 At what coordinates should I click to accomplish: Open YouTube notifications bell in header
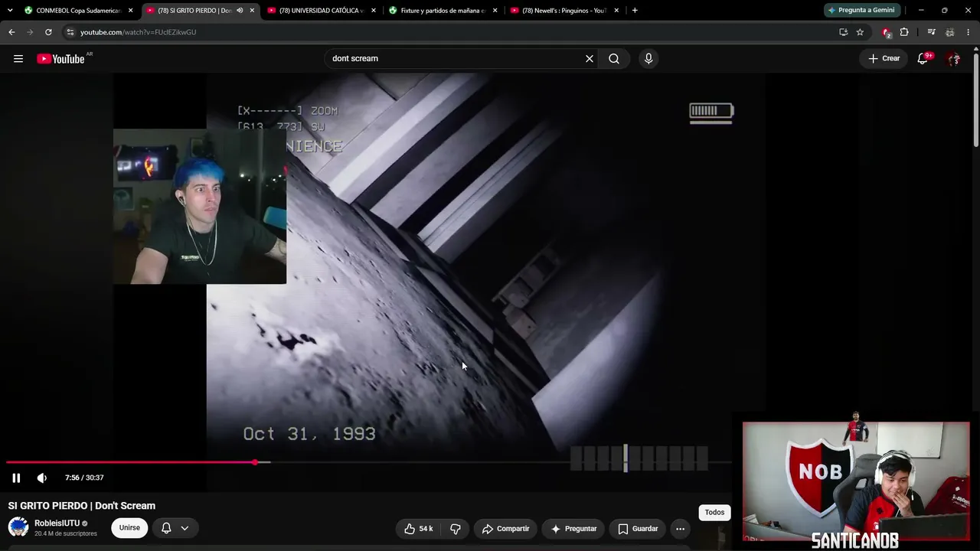[x=923, y=59]
